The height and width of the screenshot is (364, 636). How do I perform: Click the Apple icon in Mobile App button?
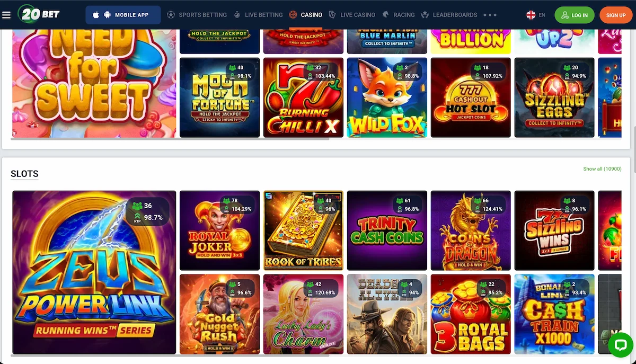(96, 15)
